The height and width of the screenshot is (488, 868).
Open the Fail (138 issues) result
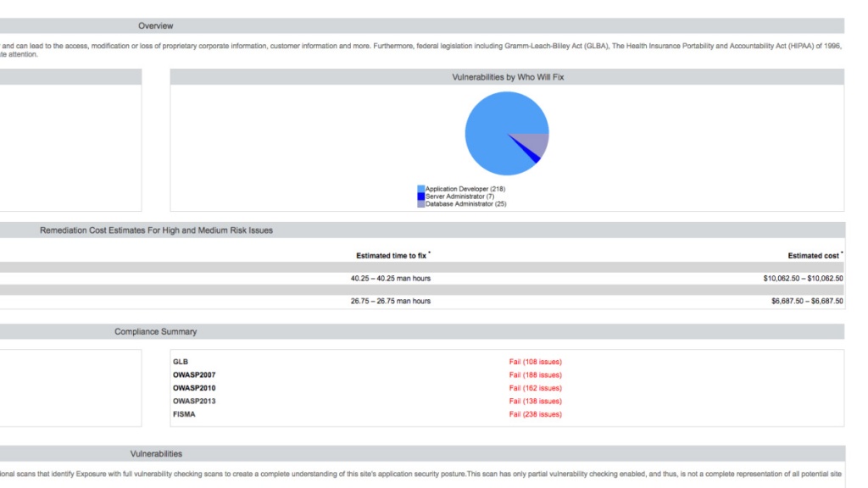tap(536, 401)
